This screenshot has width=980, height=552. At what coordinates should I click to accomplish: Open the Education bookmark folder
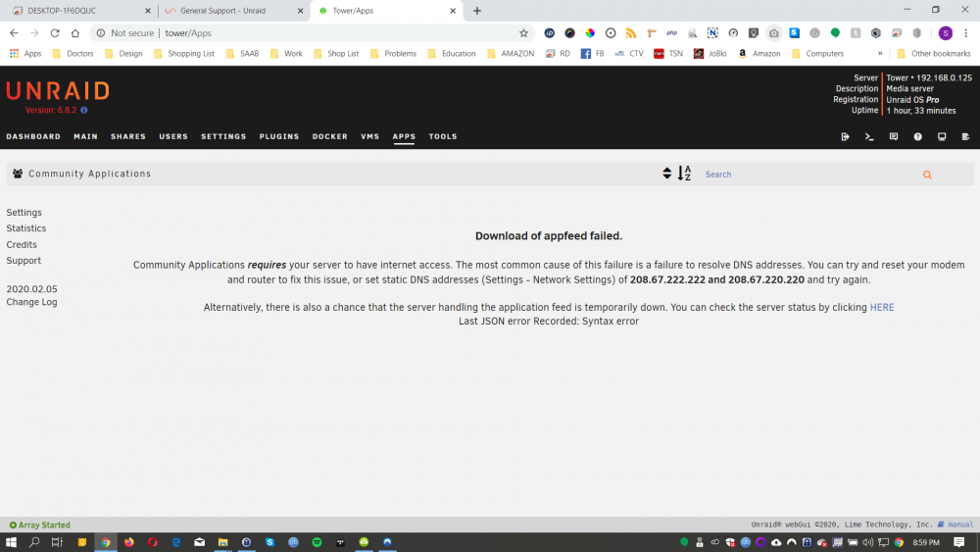coord(451,53)
